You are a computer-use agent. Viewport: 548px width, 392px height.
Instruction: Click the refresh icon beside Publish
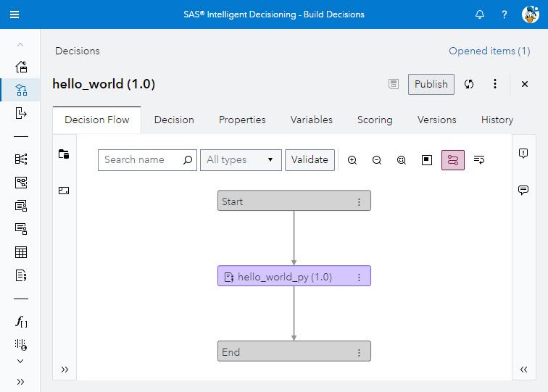click(469, 84)
